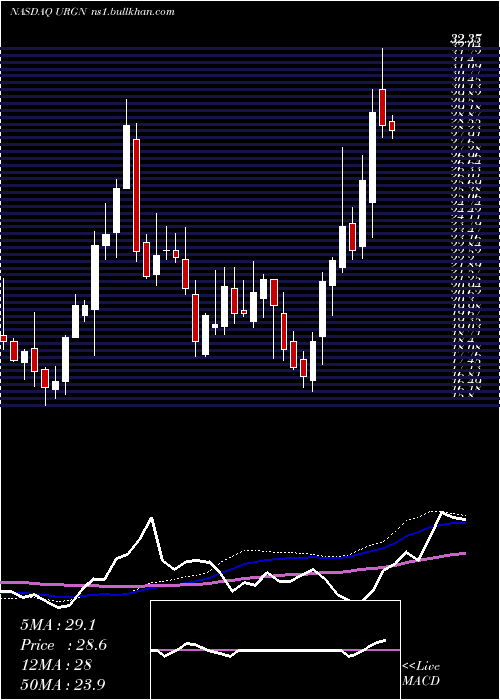The width and height of the screenshot is (500, 700).
Task: Select the 50MA : 23.9 readout
Action: (x=63, y=684)
